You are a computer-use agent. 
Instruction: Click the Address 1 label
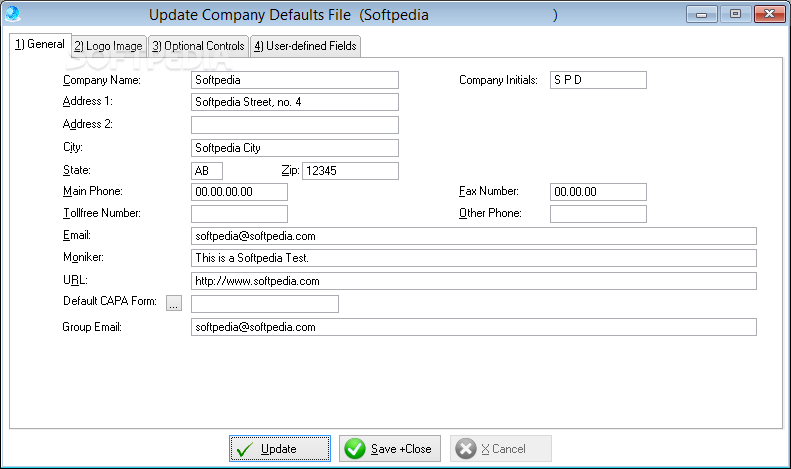(x=88, y=101)
